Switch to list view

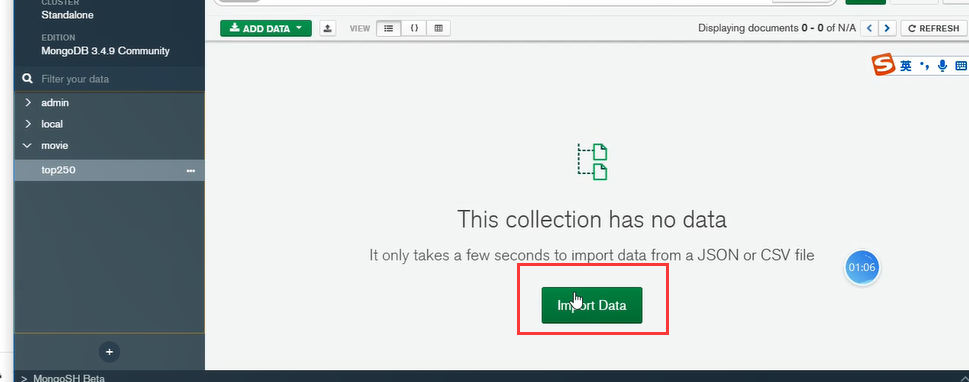pyautogui.click(x=389, y=28)
